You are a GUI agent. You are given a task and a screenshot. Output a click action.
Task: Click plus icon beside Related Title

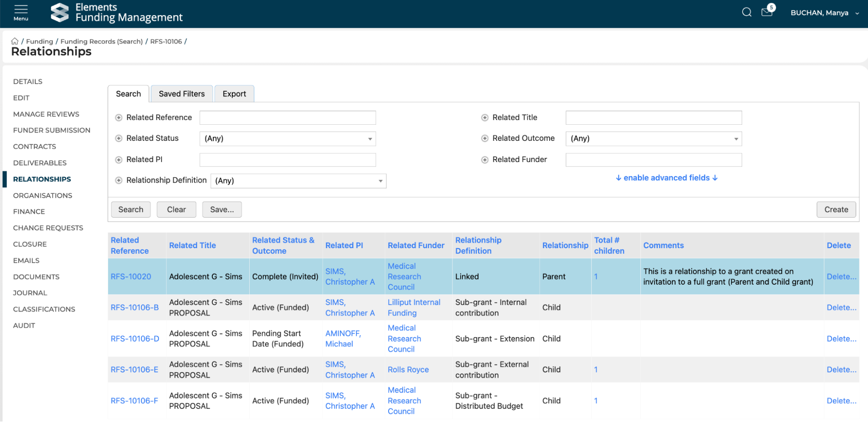point(485,118)
